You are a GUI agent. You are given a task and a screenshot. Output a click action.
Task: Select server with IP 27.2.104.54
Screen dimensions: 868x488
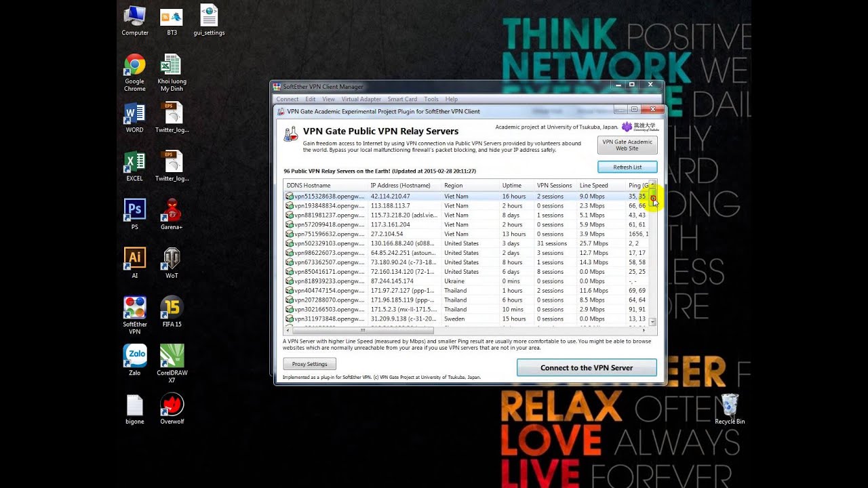click(466, 234)
